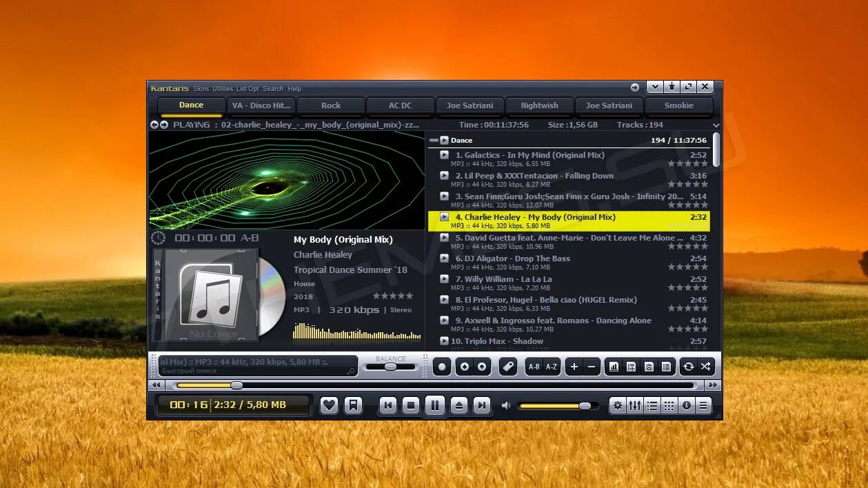Skip to the previous track
Viewport: 868px width, 488px height.
(388, 405)
